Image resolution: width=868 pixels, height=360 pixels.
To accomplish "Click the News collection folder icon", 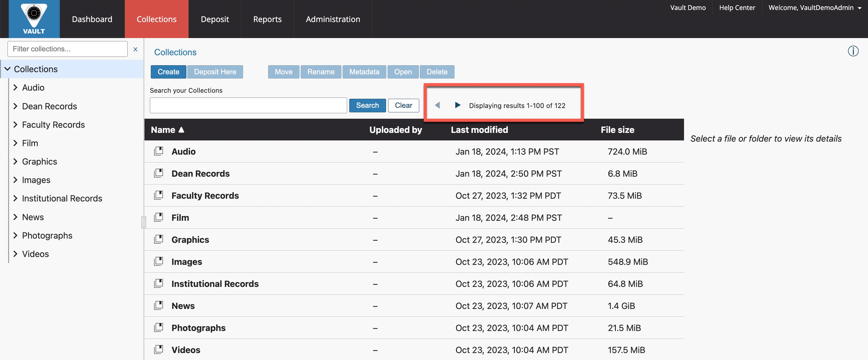I will click(x=158, y=305).
